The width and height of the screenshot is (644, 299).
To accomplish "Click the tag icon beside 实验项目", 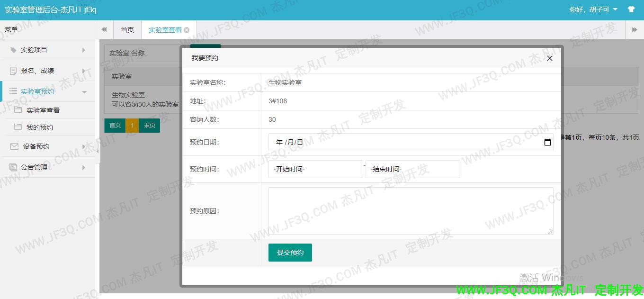I will [x=13, y=50].
